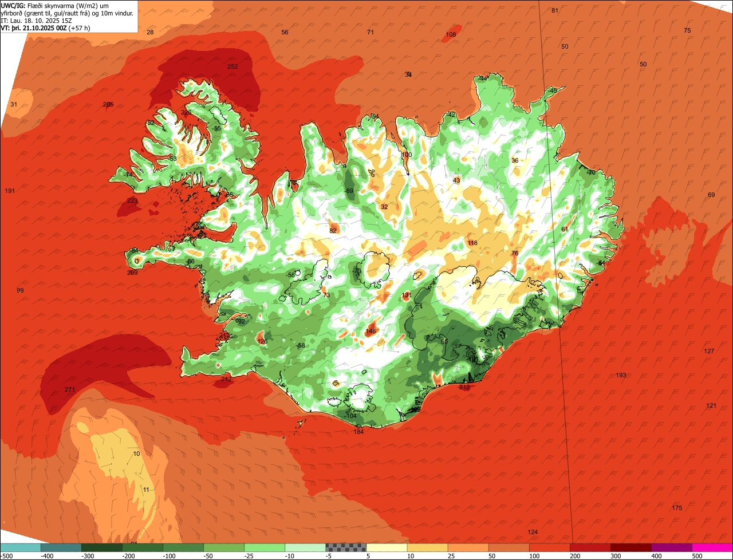Click the flux value 36 in northeast Iceland

(515, 160)
